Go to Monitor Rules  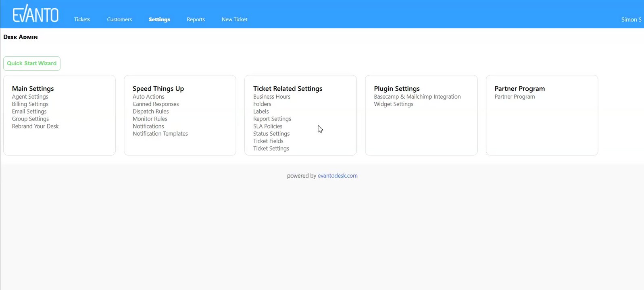(x=150, y=119)
